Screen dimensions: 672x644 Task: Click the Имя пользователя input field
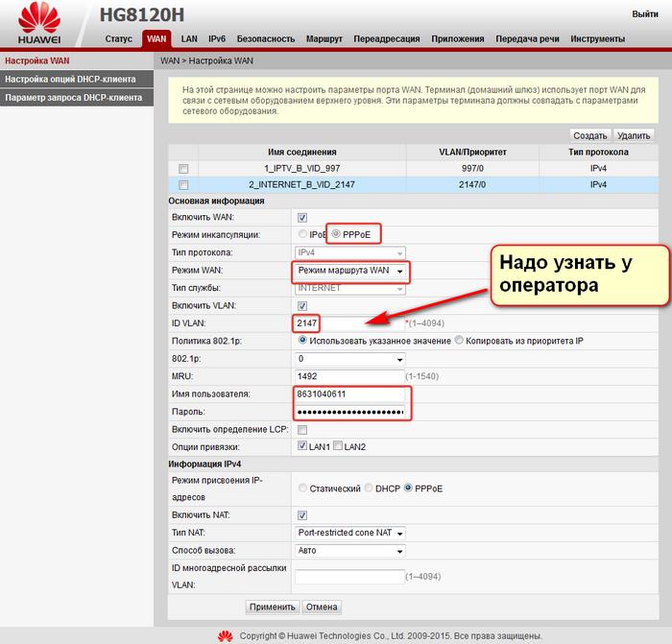(350, 394)
